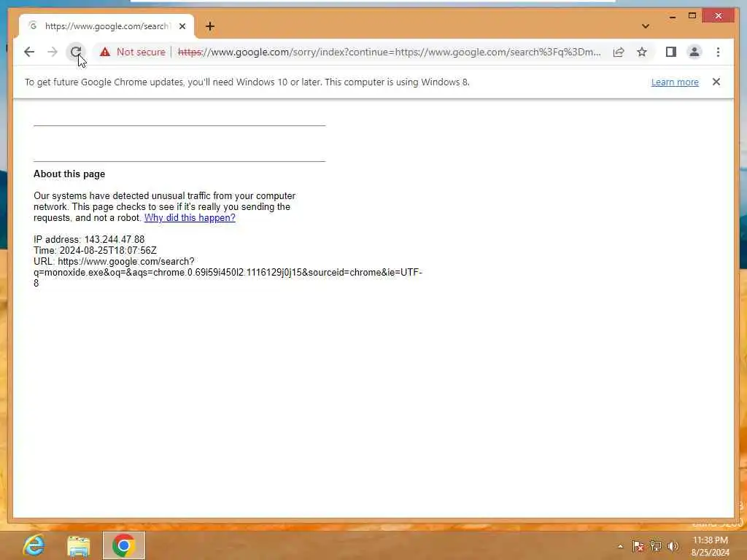Viewport: 747px width, 560px height.
Task: Close the google.com search tab
Action: tap(182, 26)
